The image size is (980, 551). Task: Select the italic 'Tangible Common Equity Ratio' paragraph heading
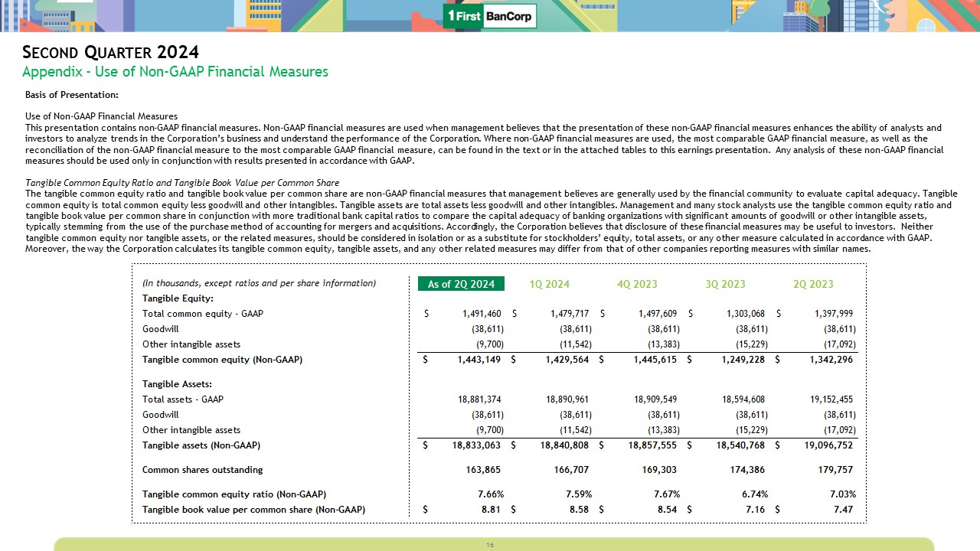point(182,183)
